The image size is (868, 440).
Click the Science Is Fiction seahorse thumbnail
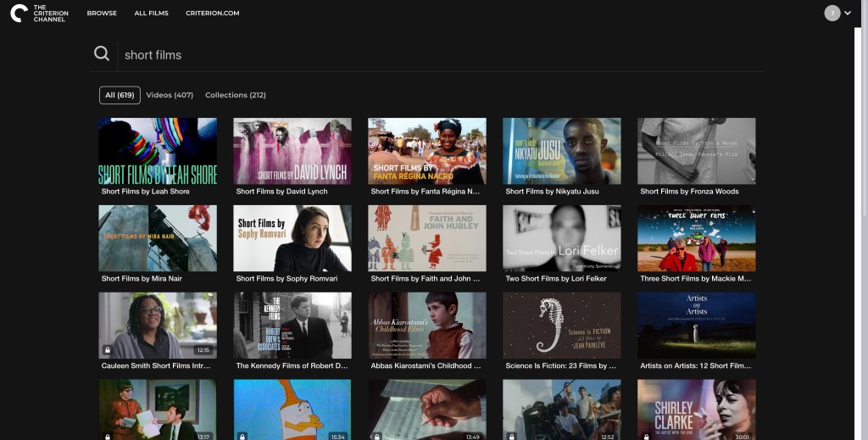tap(561, 325)
